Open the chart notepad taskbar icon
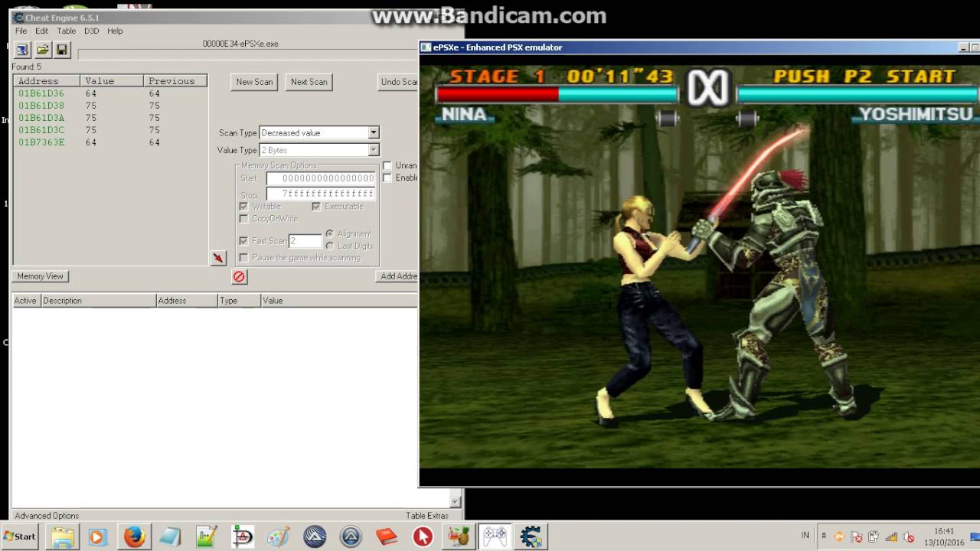 click(x=207, y=536)
